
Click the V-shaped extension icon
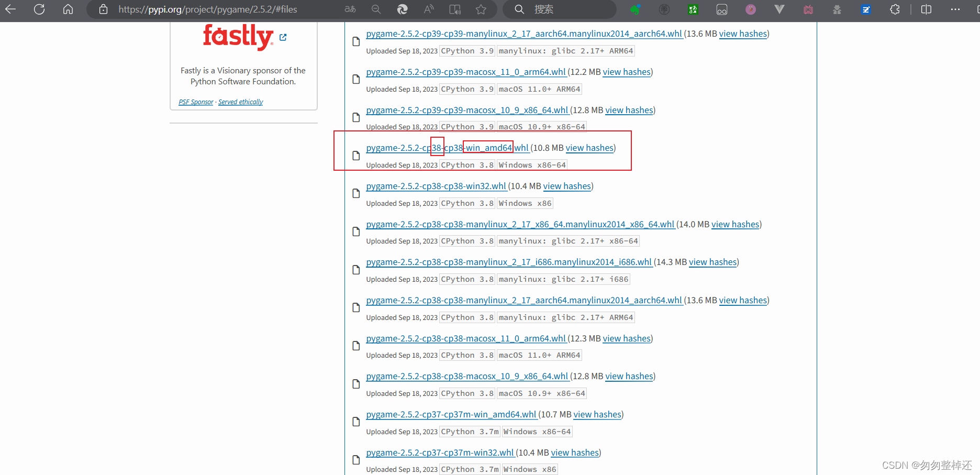(x=779, y=9)
